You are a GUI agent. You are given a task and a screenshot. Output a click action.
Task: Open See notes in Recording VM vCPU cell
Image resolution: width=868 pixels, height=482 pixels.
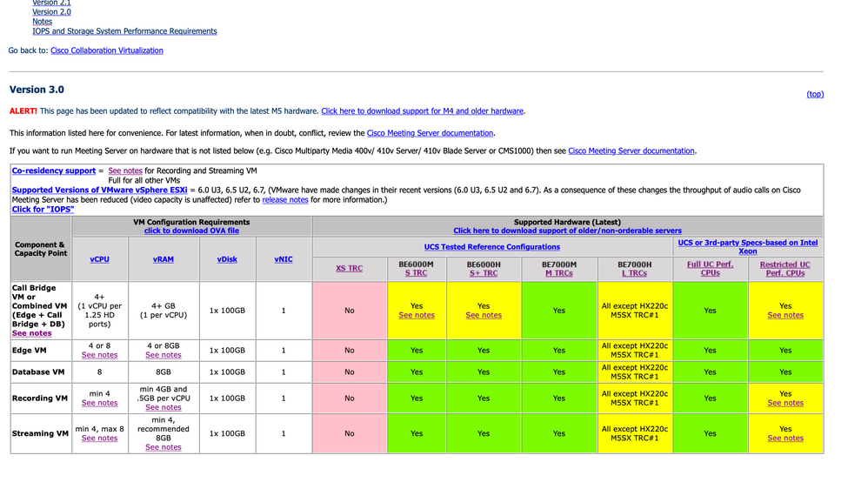coord(100,403)
